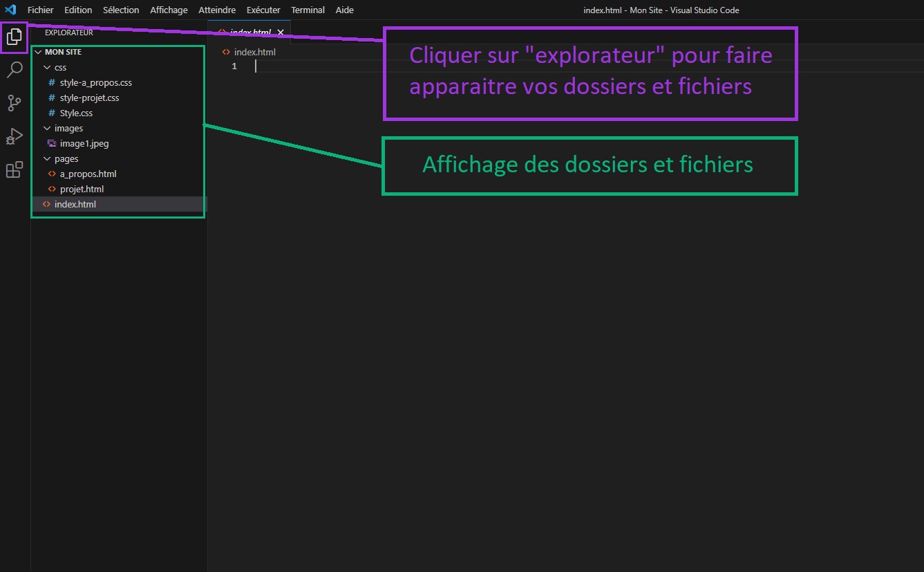The width and height of the screenshot is (924, 572).
Task: Open the Fichier menu
Action: tap(40, 10)
